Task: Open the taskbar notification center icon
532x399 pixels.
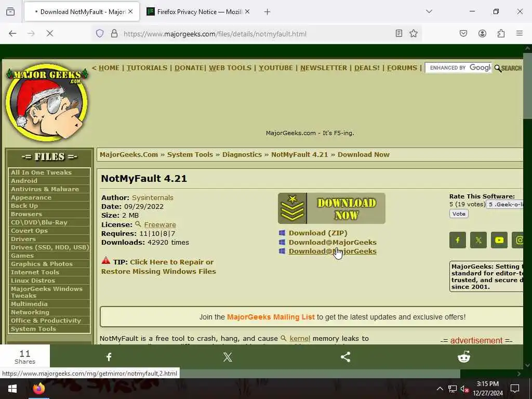Action: 515,389
